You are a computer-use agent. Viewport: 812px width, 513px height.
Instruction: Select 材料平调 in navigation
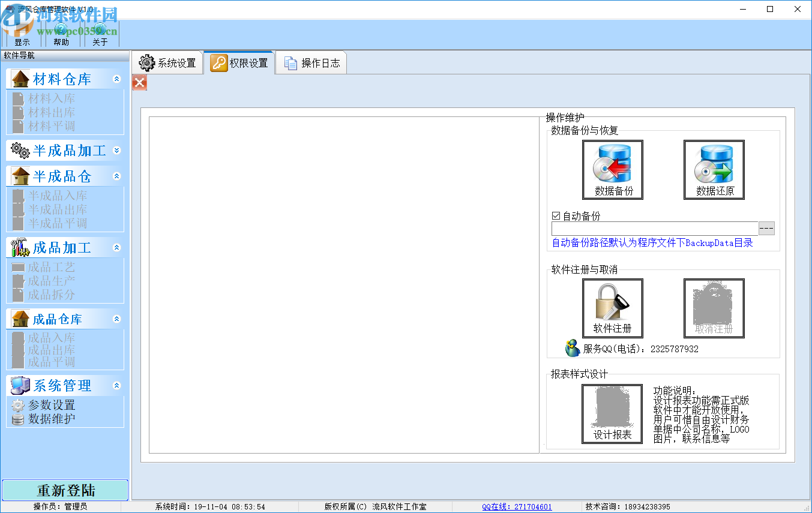(52, 126)
